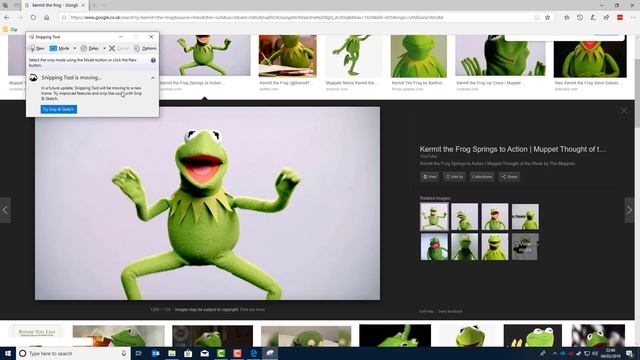Click the red extension icon in the Edge toolbar
This screenshot has height=360, width=640.
620,18
